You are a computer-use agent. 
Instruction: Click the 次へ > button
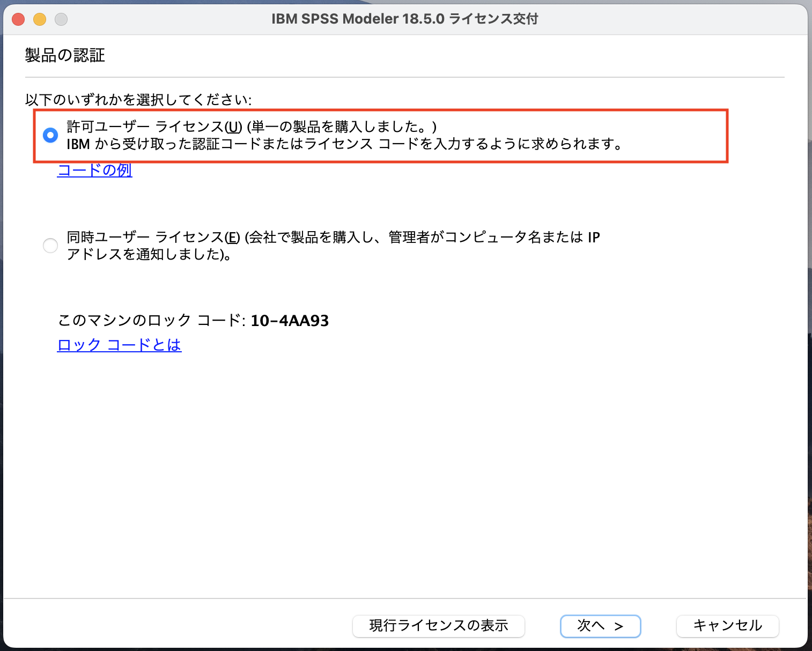600,626
